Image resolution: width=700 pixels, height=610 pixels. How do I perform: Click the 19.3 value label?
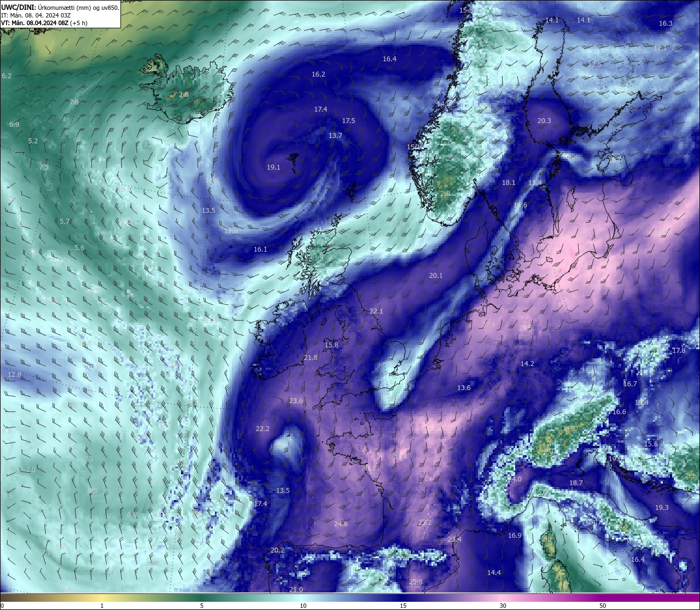(x=662, y=508)
